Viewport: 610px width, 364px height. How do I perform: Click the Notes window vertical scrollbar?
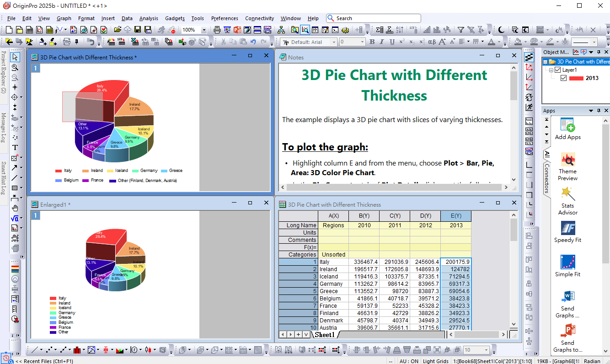(514, 123)
